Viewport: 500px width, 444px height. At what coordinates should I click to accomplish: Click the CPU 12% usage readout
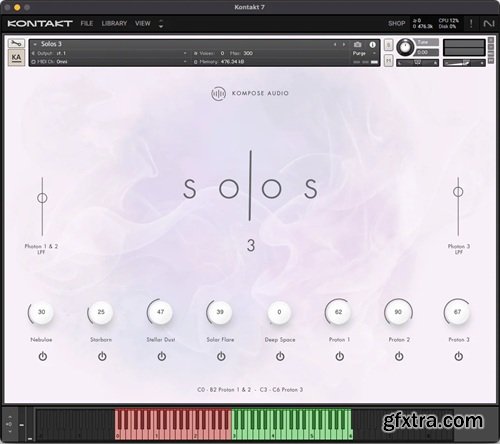449,21
